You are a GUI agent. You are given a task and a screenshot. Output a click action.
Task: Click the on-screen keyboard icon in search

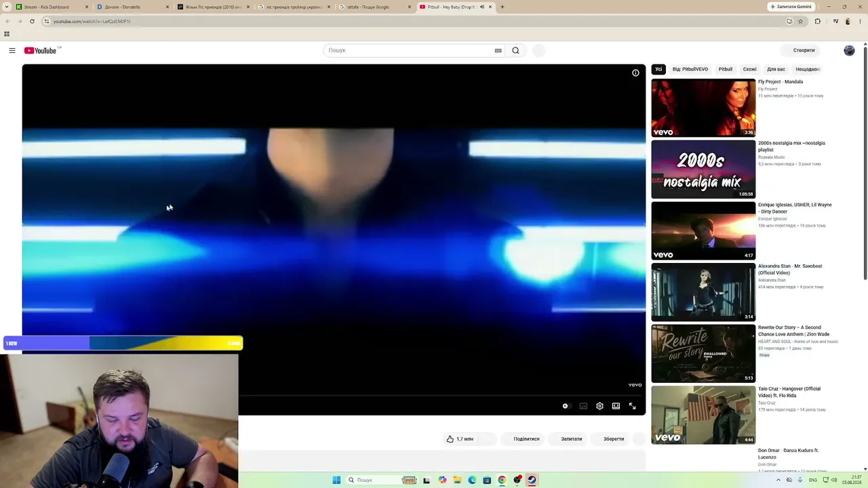(498, 50)
